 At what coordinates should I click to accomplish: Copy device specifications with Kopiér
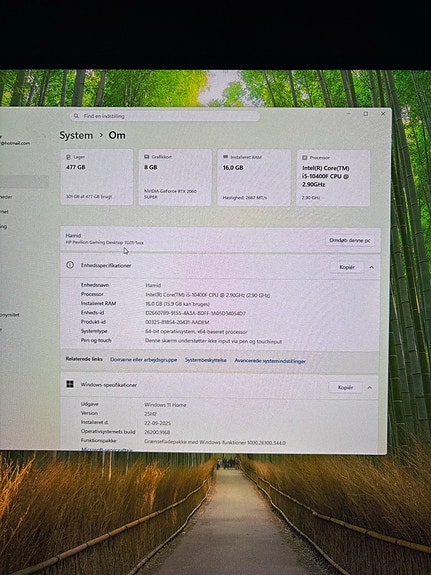(x=347, y=267)
